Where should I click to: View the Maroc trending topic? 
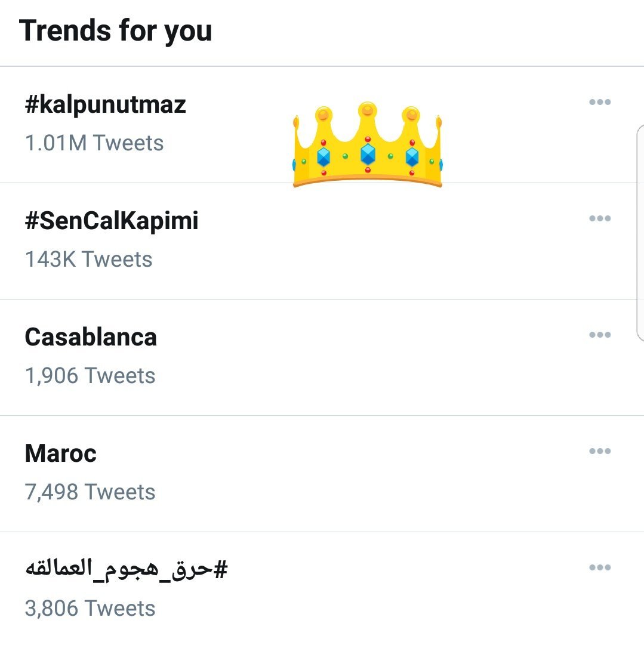[60, 454]
